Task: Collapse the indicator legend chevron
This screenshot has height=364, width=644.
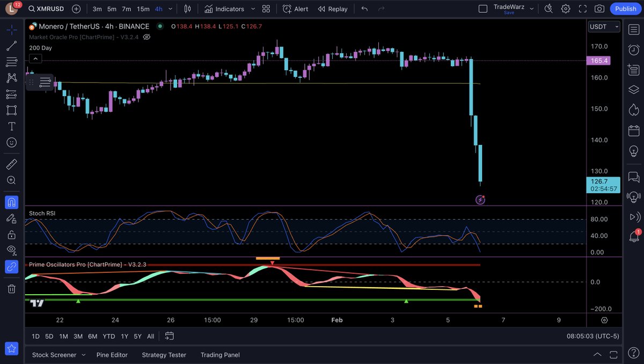Action: [x=35, y=59]
